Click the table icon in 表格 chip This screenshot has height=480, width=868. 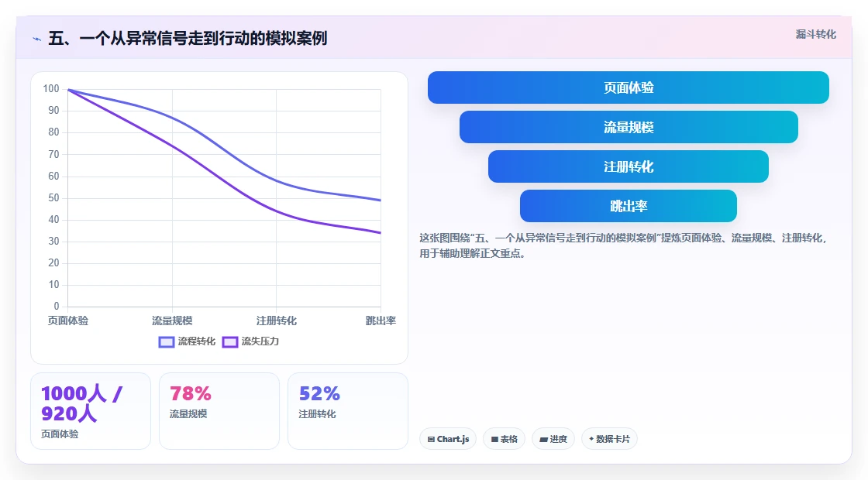[x=494, y=440]
